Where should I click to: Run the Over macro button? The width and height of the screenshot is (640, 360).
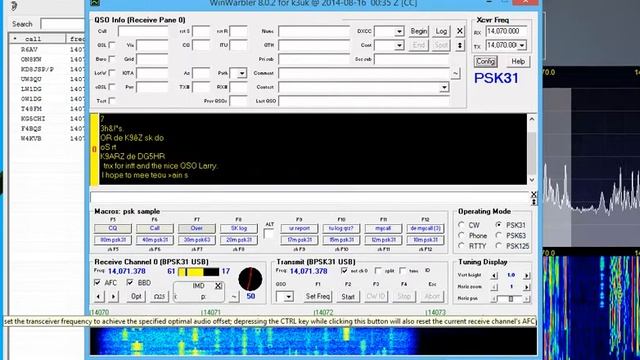pos(197,228)
